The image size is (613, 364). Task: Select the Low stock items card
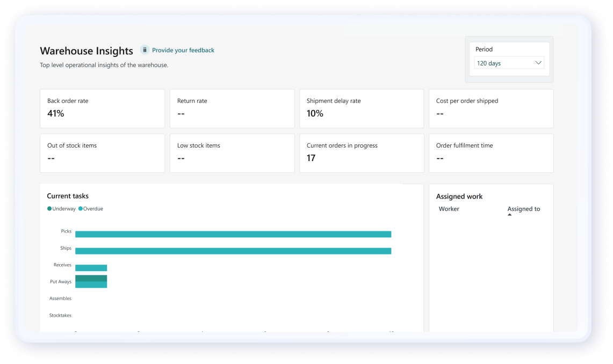tap(232, 153)
